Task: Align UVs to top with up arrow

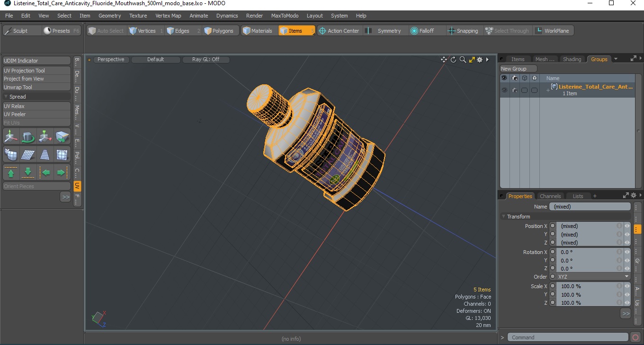Action: (11, 172)
